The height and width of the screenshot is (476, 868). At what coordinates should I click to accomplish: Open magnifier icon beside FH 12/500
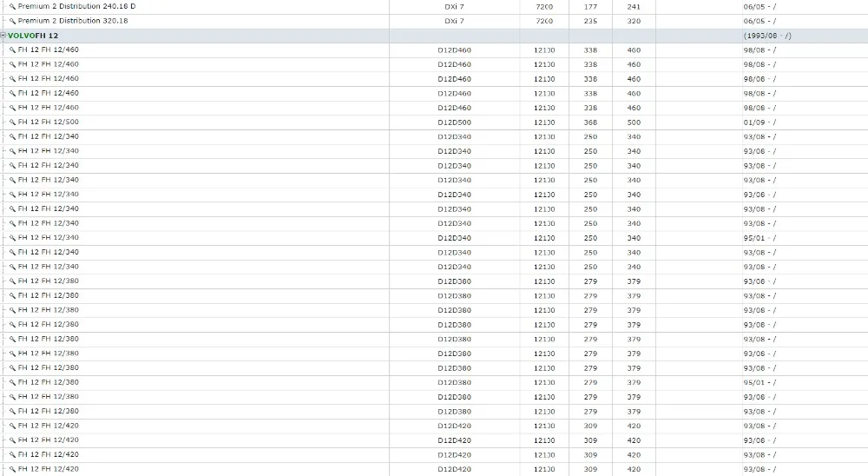point(12,122)
